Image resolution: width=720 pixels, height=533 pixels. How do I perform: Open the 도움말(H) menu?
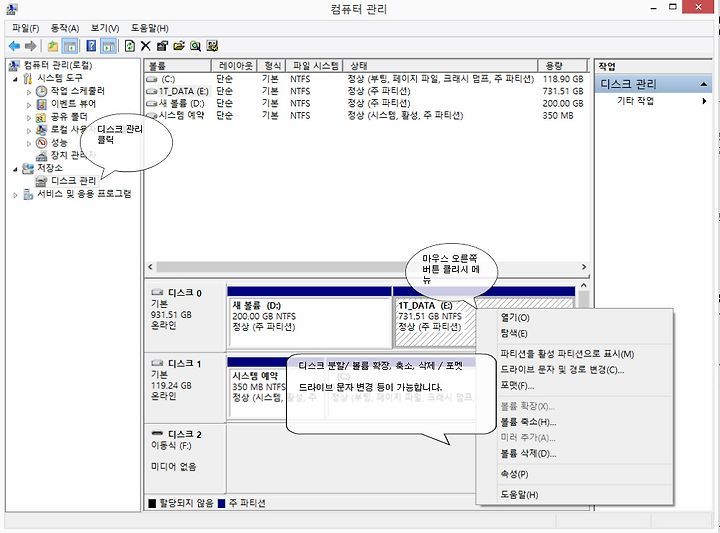(150, 28)
